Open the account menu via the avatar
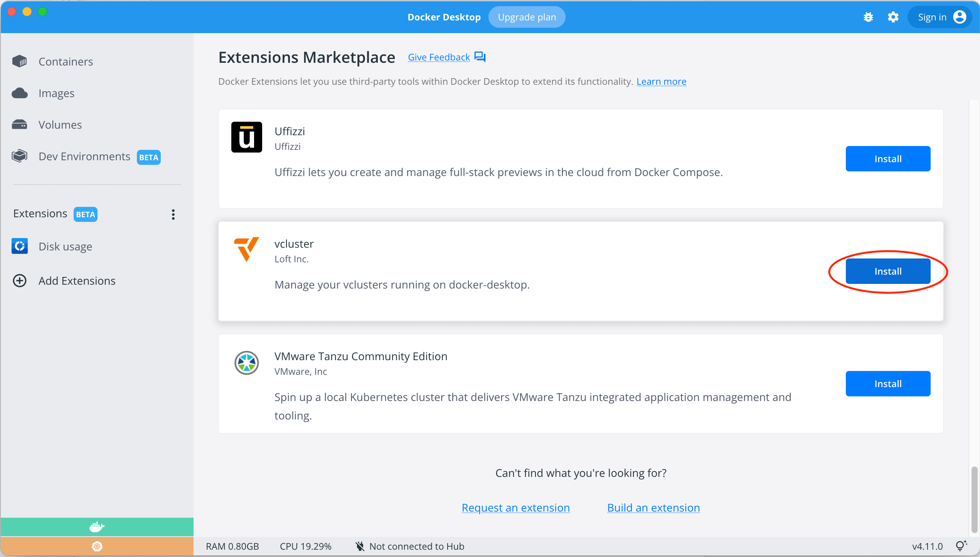The width and height of the screenshot is (980, 557). (960, 17)
